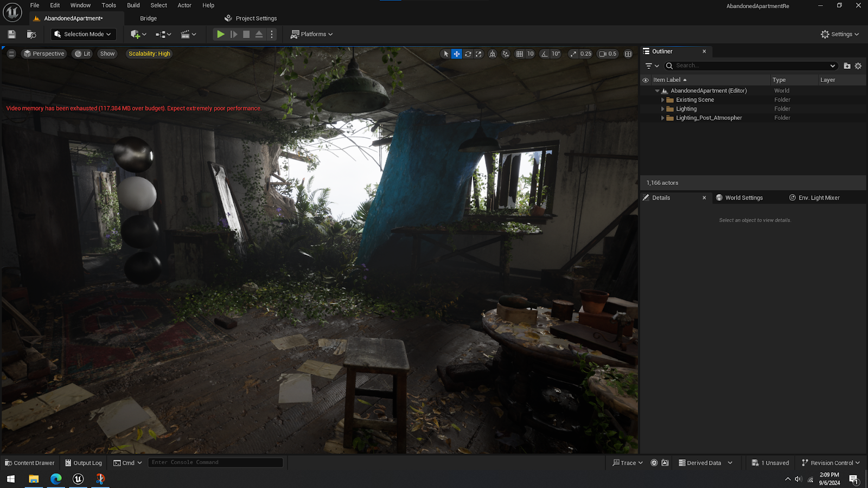Open the Edit menu
Screen dimensions: 868x488
tap(55, 5)
